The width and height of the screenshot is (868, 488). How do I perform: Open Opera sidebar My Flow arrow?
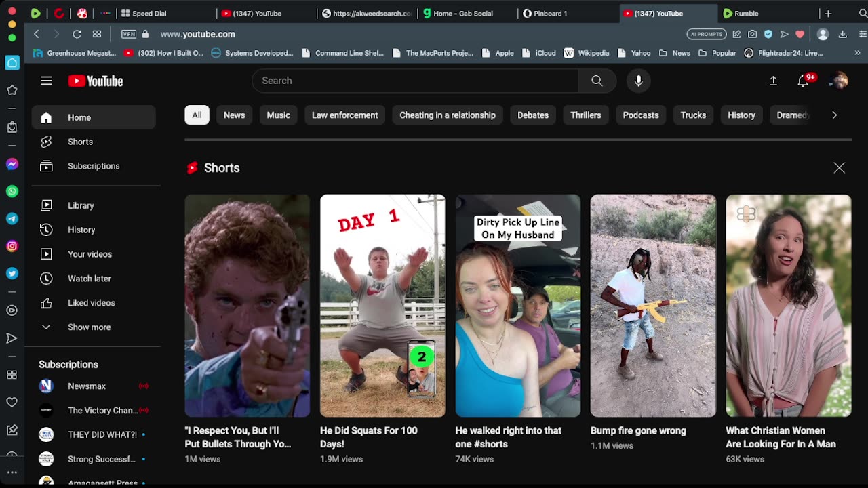click(12, 338)
